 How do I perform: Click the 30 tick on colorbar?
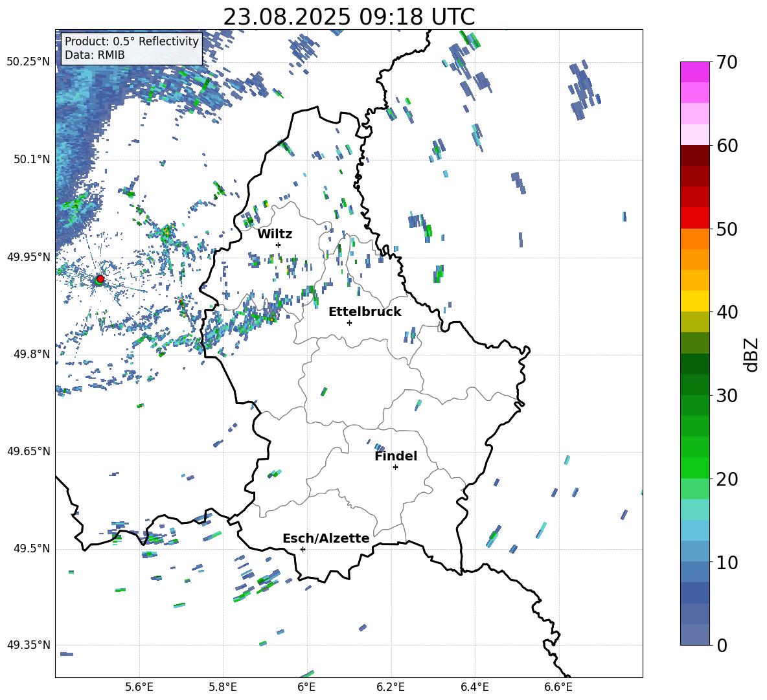pos(726,396)
